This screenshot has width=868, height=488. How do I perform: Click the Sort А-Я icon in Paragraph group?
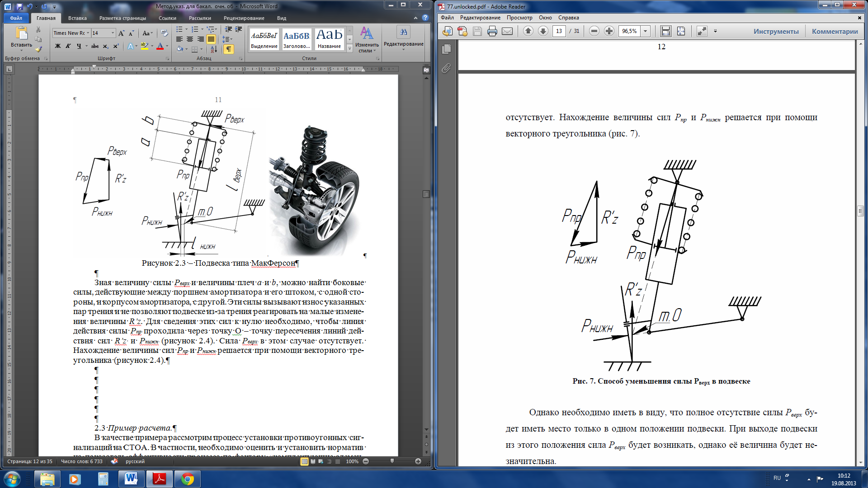[x=214, y=49]
